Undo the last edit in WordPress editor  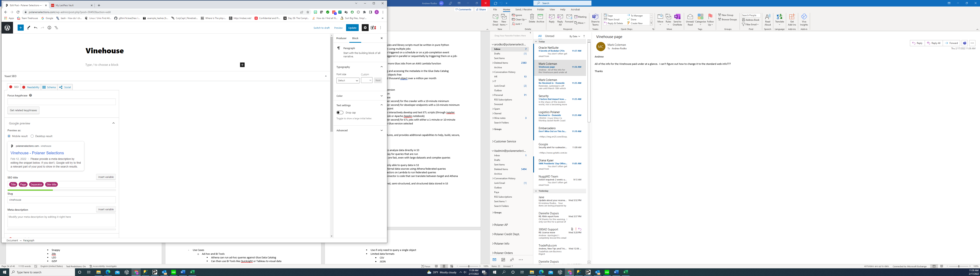pos(35,28)
